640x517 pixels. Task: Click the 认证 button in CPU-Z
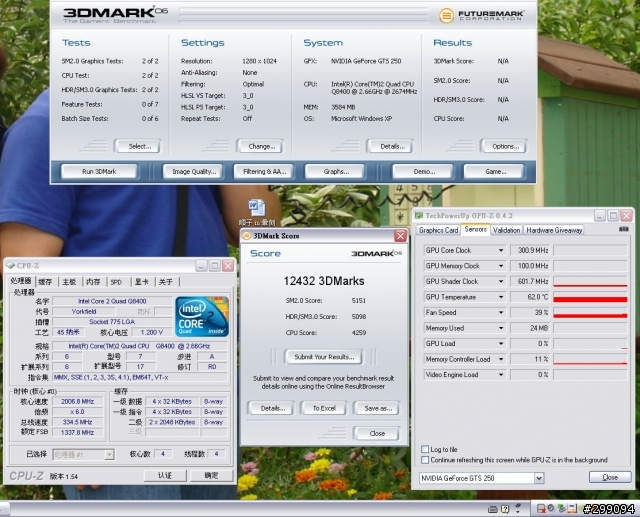(x=165, y=475)
